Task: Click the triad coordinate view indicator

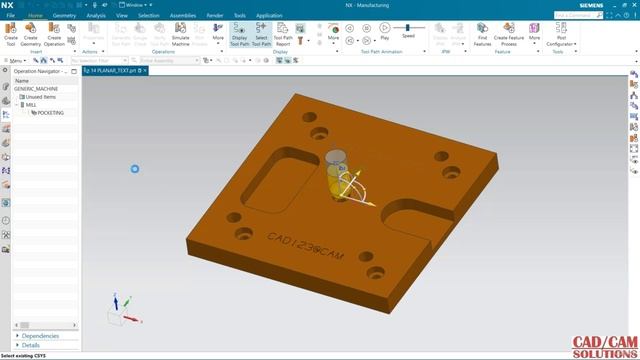Action: coord(124,309)
